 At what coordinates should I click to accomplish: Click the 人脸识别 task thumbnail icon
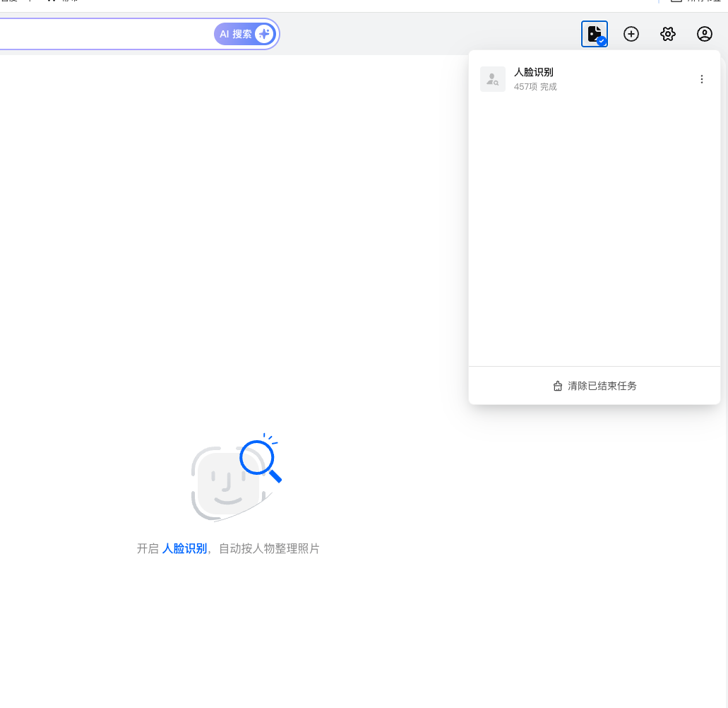[x=493, y=78]
